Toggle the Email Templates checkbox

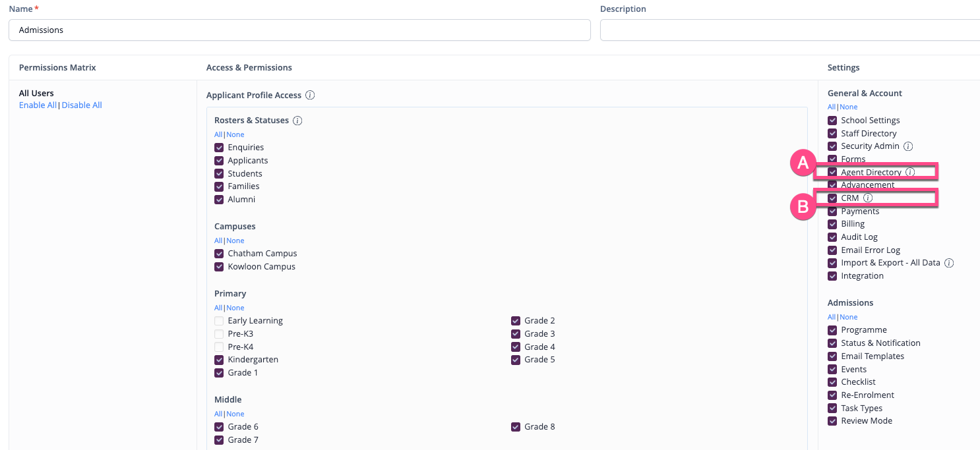click(832, 356)
